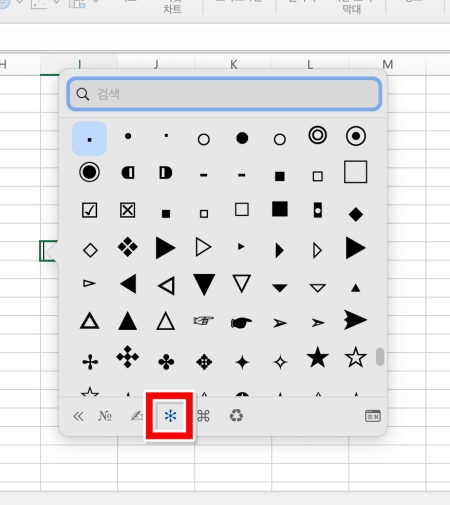Open the technical symbols ⌘ category
This screenshot has height=505, width=450.
coord(203,416)
